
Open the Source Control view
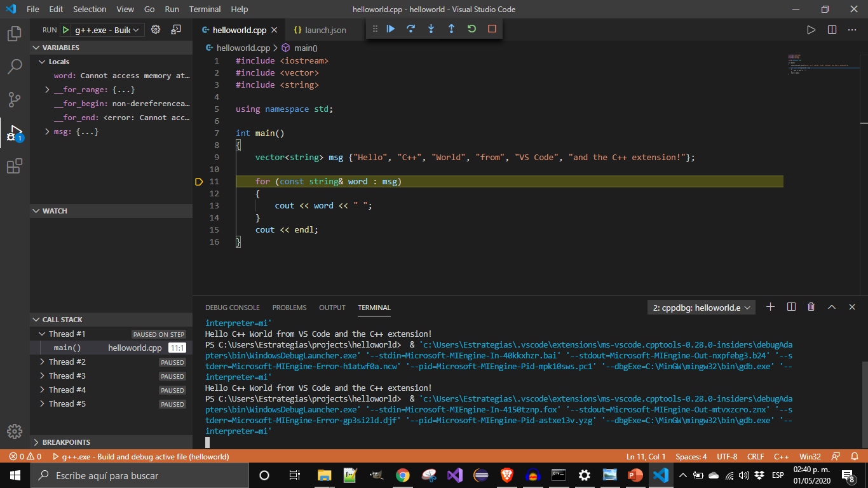click(14, 99)
